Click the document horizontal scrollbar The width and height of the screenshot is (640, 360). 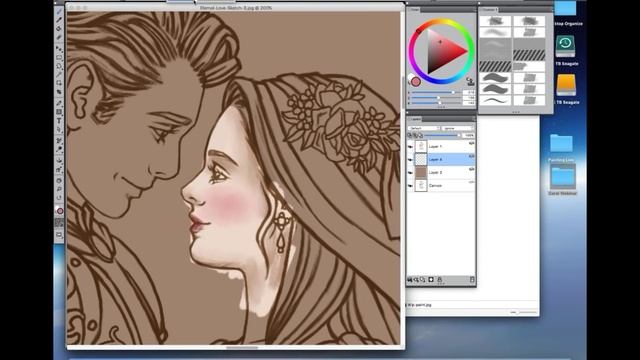[x=242, y=348]
